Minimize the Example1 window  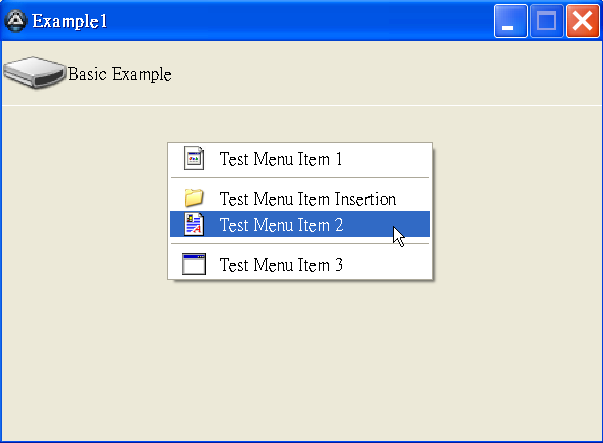(510, 21)
